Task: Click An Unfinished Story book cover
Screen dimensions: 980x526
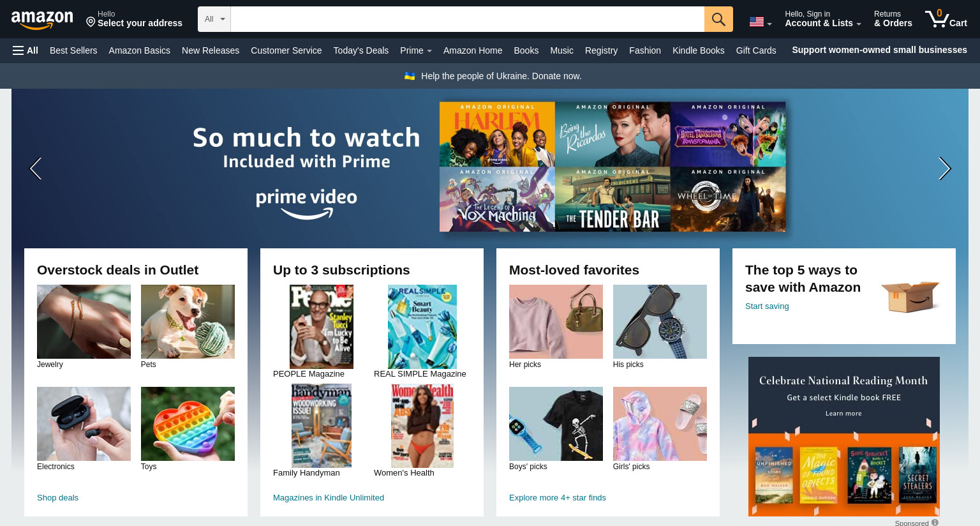Action: coord(774,474)
